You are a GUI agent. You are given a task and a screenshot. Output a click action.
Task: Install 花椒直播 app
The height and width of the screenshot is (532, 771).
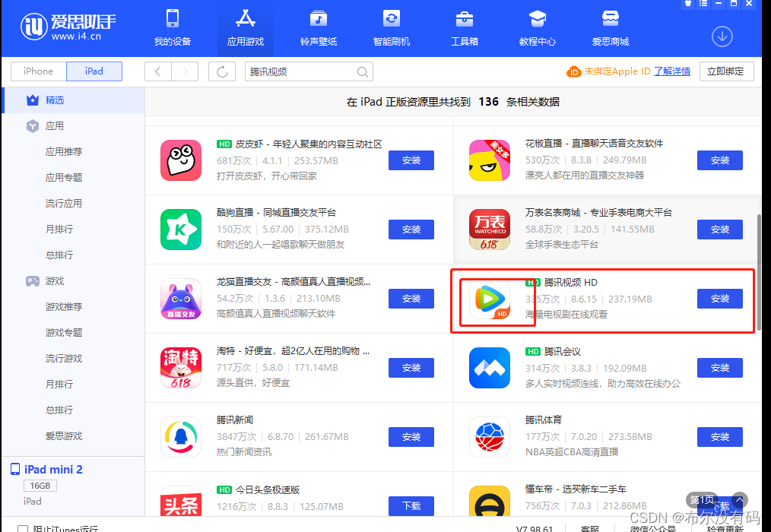coord(720,160)
